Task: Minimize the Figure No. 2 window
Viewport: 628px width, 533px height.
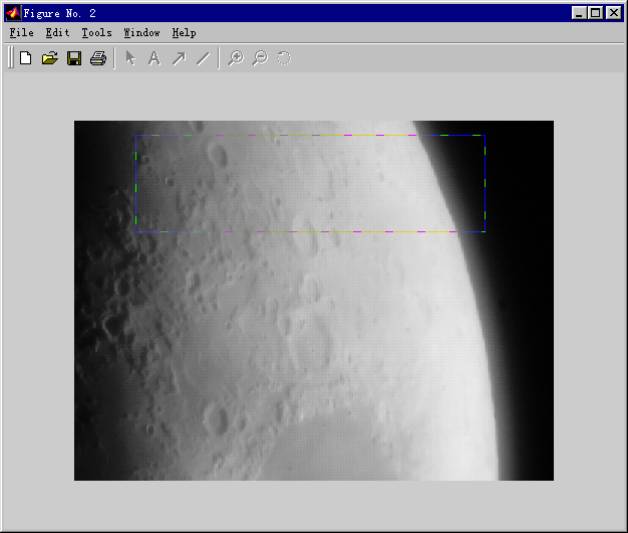Action: pos(578,13)
